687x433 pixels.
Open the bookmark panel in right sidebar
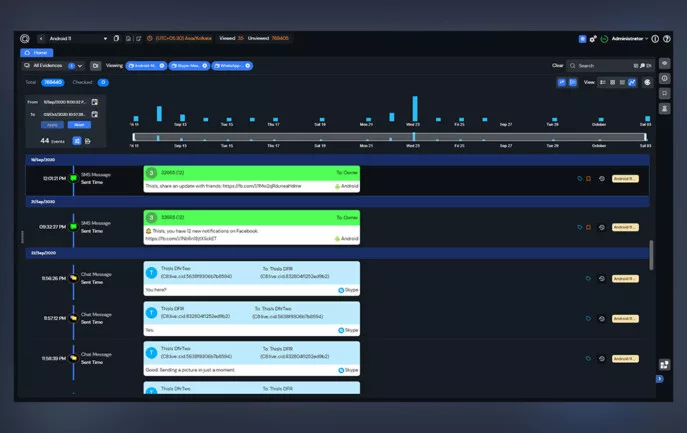pos(665,93)
